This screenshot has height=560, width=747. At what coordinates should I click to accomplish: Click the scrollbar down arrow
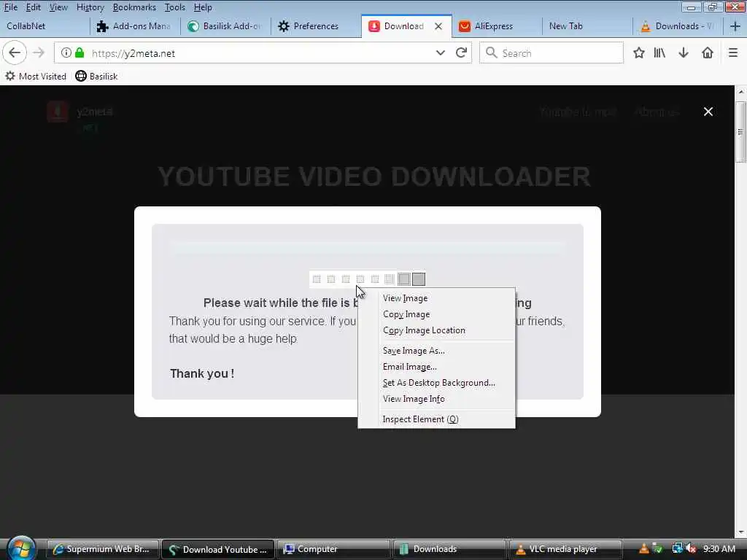point(741,532)
